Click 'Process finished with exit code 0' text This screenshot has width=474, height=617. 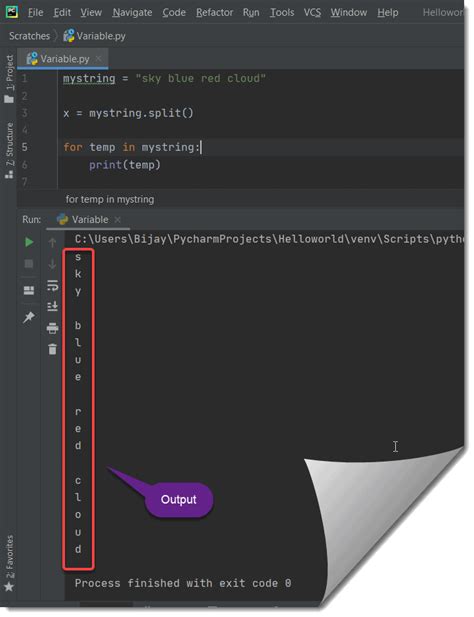[183, 583]
